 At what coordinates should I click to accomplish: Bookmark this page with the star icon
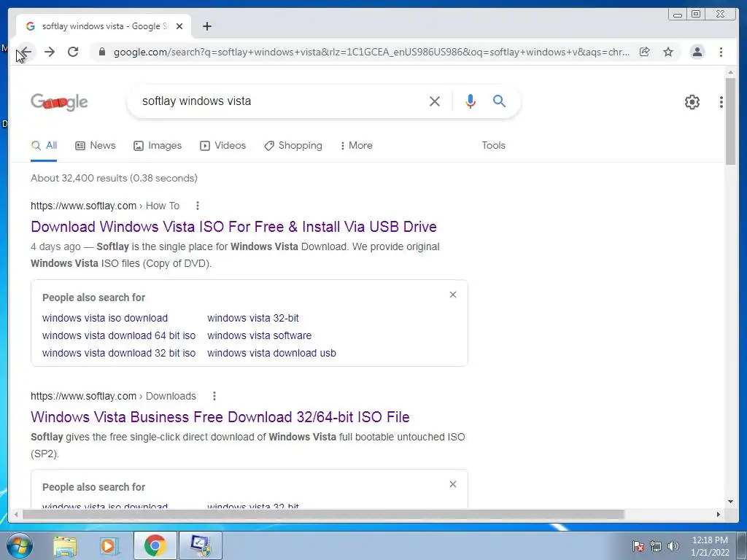click(x=668, y=52)
